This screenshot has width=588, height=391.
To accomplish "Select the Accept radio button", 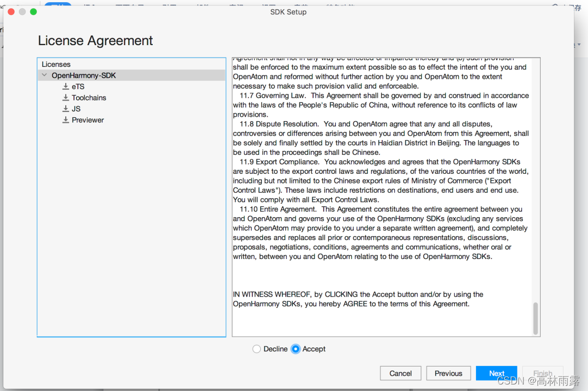I will [x=296, y=349].
